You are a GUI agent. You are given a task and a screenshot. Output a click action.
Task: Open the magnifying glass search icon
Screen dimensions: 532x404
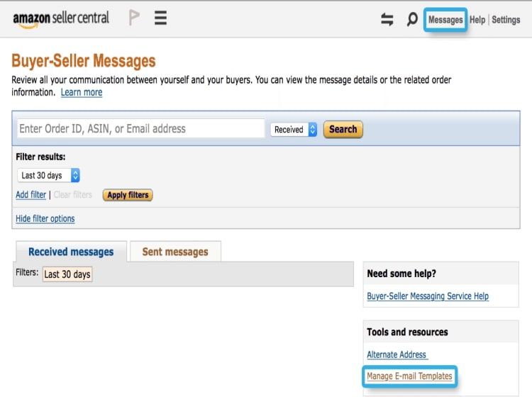point(412,19)
